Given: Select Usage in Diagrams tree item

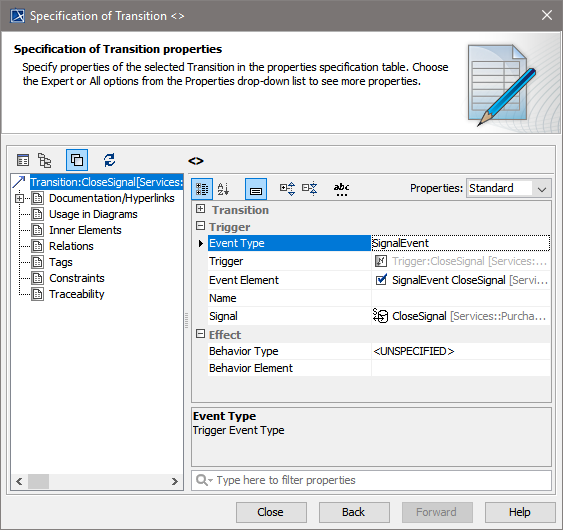Looking at the screenshot, I should [93, 214].
